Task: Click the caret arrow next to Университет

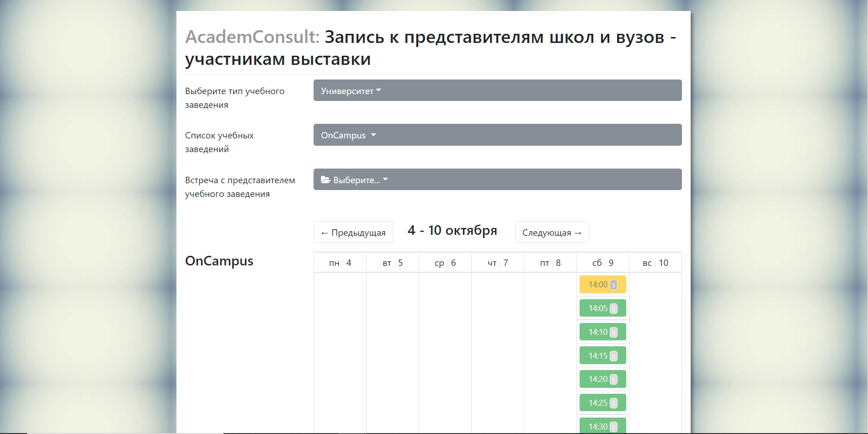Action: (378, 90)
